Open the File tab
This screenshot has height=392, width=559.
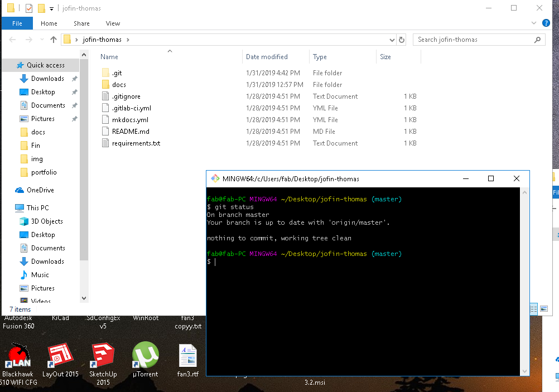coord(17,23)
